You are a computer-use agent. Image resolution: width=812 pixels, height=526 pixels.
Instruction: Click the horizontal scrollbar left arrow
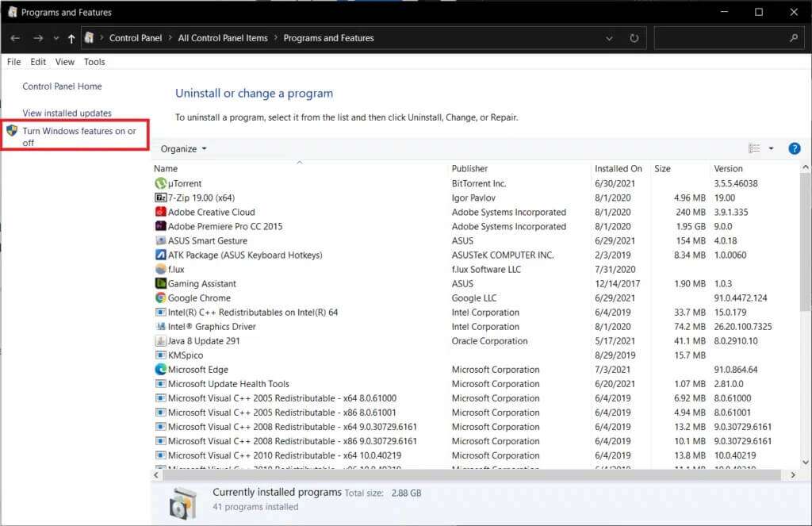(x=156, y=474)
